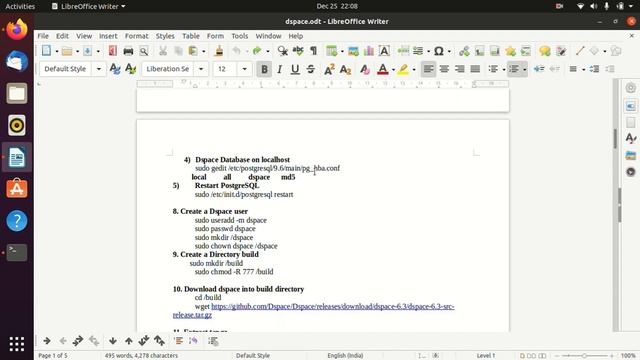Open line spacing dropdown arrow
This screenshot has height=360, width=640.
(584, 69)
